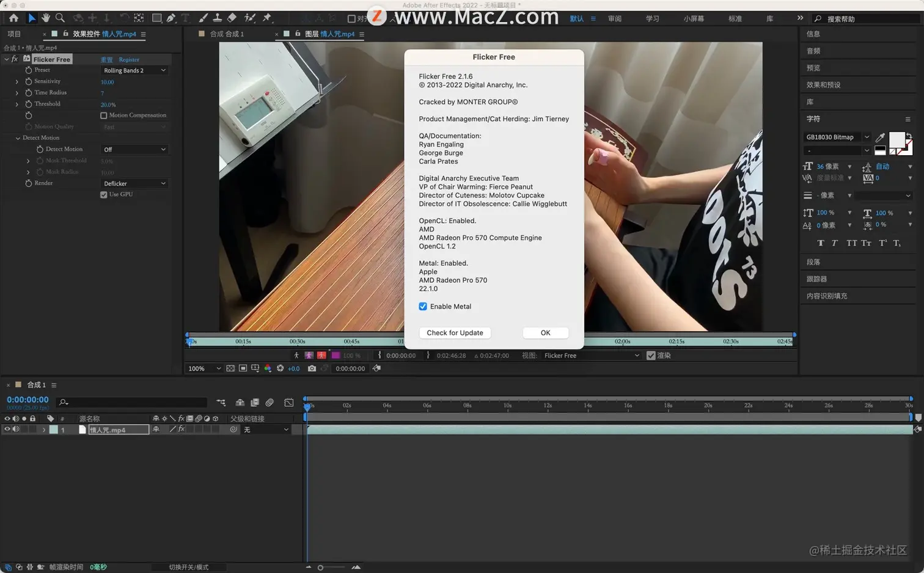
Task: Select the Puppet Pin tool
Action: [267, 18]
